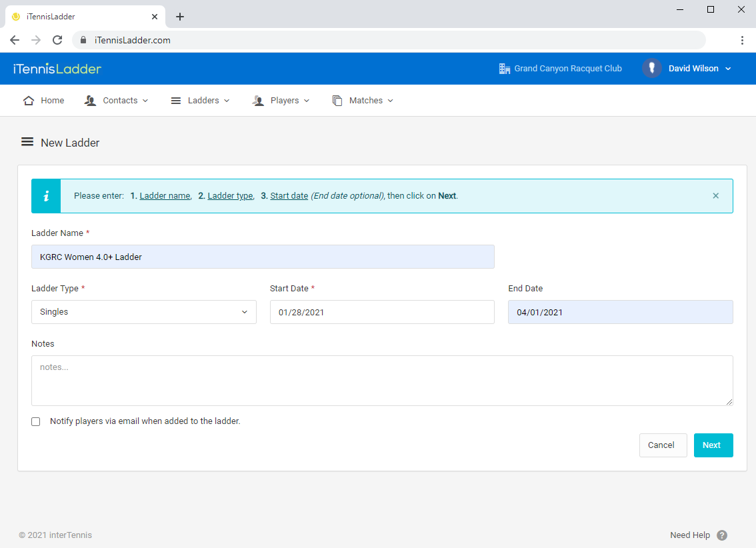The height and width of the screenshot is (548, 756).
Task: Expand the David Wilson user menu
Action: (727, 69)
